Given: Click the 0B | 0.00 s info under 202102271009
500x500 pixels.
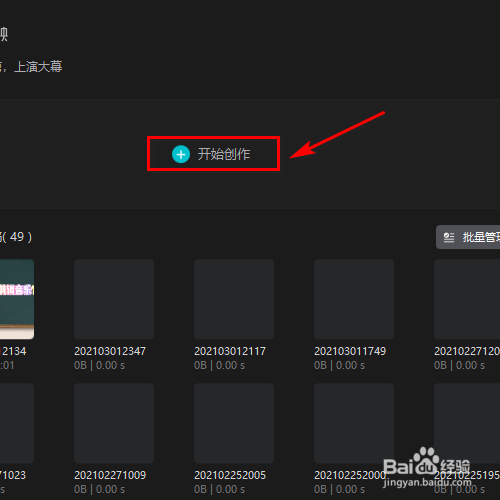Looking at the screenshot, I should point(99,489).
